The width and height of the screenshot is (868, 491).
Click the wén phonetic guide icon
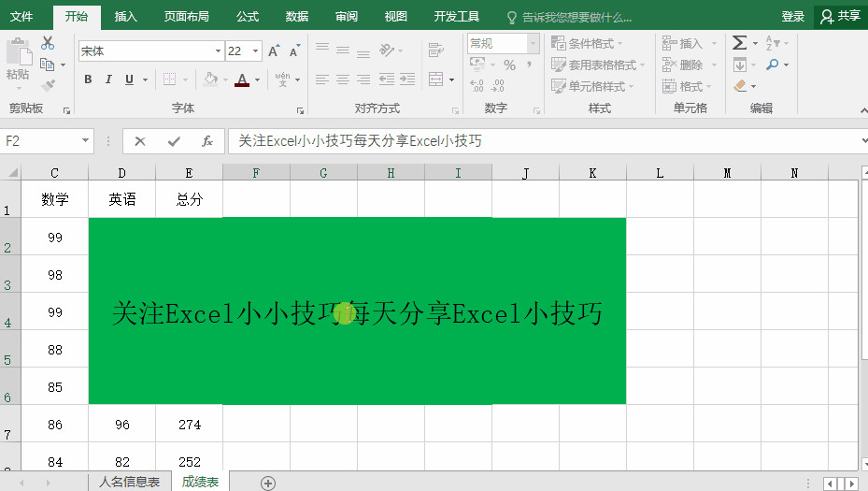(x=282, y=79)
